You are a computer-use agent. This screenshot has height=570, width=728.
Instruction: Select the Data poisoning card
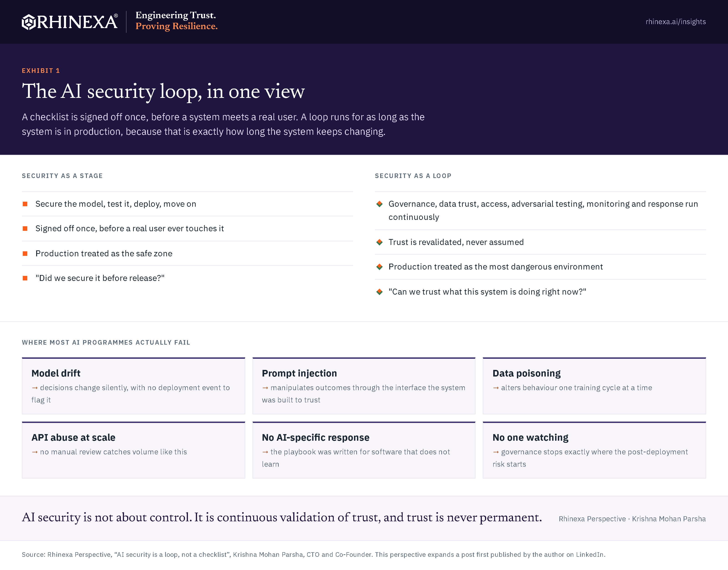pos(594,386)
